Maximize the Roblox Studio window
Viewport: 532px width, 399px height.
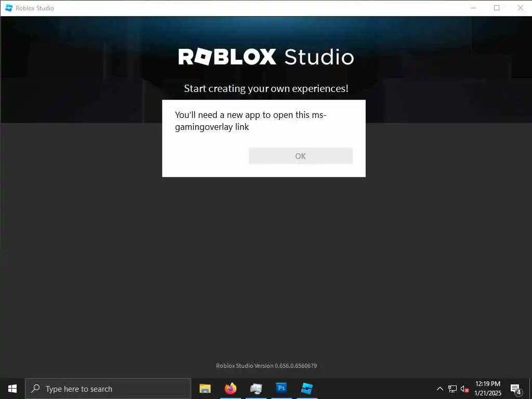[x=497, y=8]
